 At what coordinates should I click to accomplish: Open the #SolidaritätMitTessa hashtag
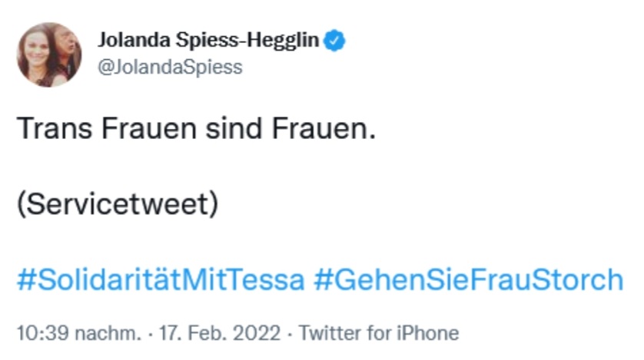tap(161, 279)
